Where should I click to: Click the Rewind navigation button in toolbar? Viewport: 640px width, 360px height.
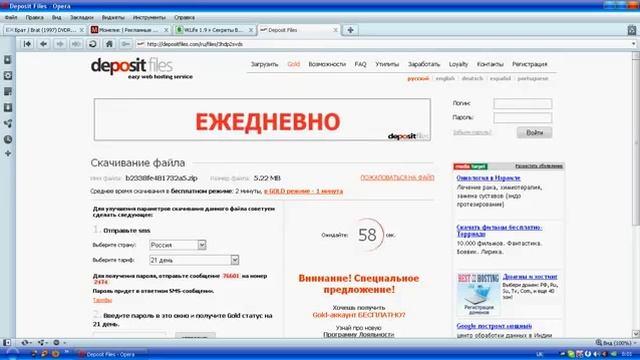point(27,44)
